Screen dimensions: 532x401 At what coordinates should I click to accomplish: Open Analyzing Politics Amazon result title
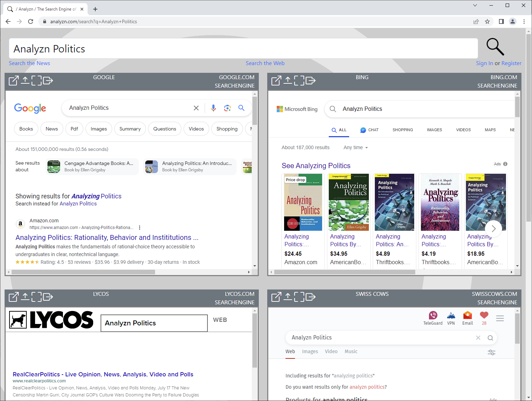[107, 237]
